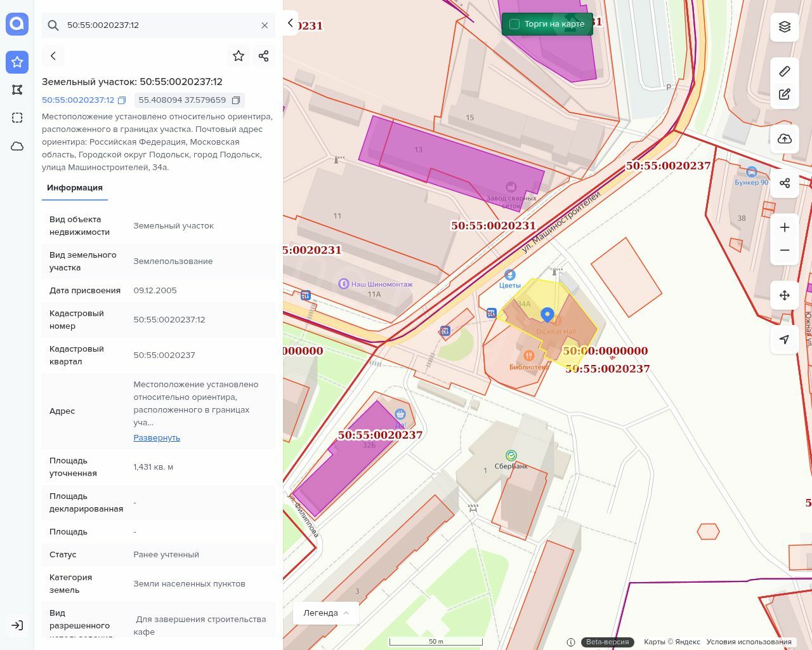Viewport: 812px width, 650px height.
Task: Collapse the left information panel
Action: [291, 23]
